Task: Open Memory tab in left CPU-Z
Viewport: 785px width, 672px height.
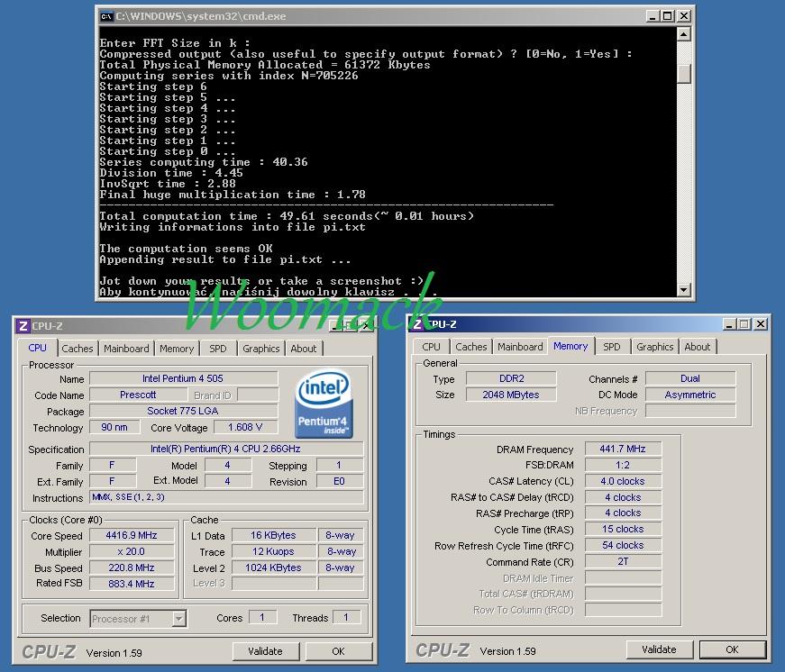Action: tap(177, 349)
